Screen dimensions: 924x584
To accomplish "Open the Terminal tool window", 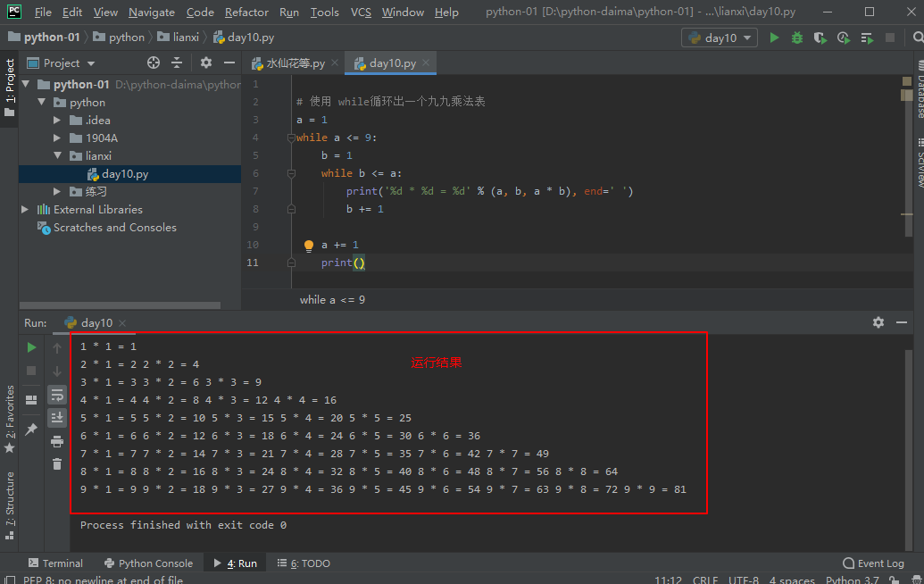I will click(x=55, y=563).
